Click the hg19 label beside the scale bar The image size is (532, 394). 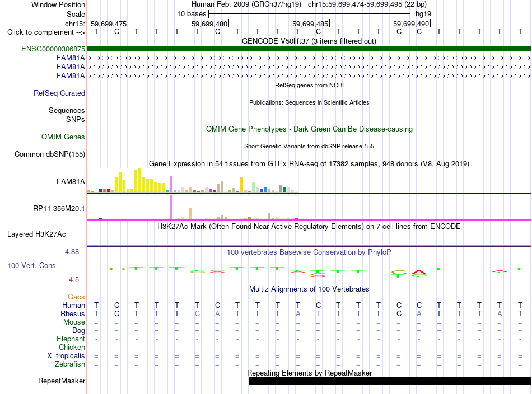tap(423, 14)
